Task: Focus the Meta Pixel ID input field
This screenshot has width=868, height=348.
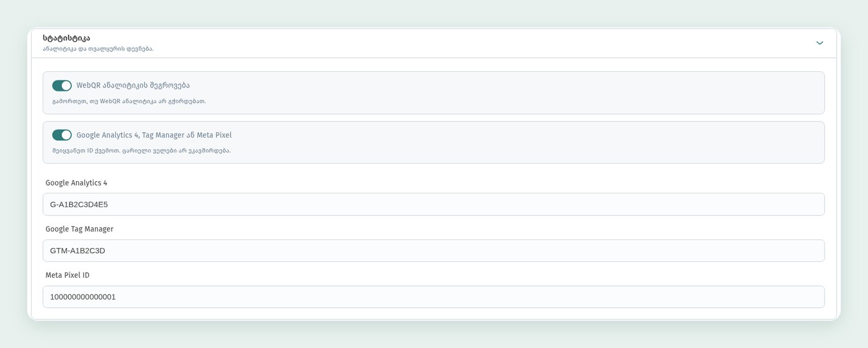Action: pyautogui.click(x=433, y=297)
